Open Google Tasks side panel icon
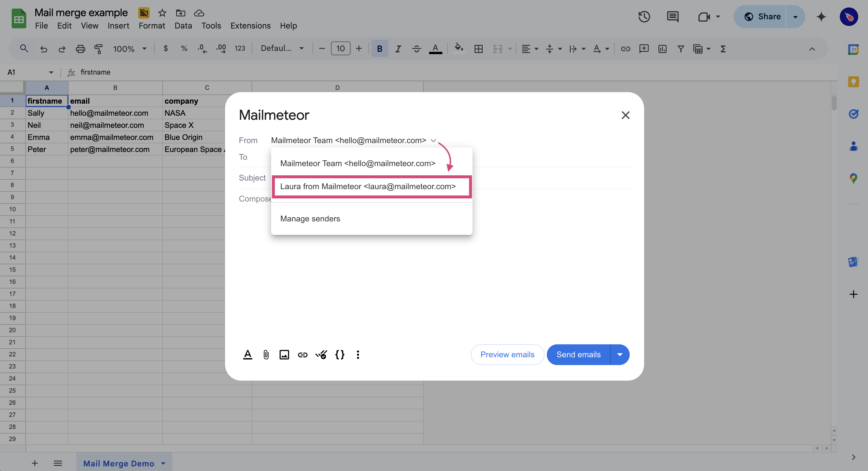868x471 pixels. click(x=853, y=114)
